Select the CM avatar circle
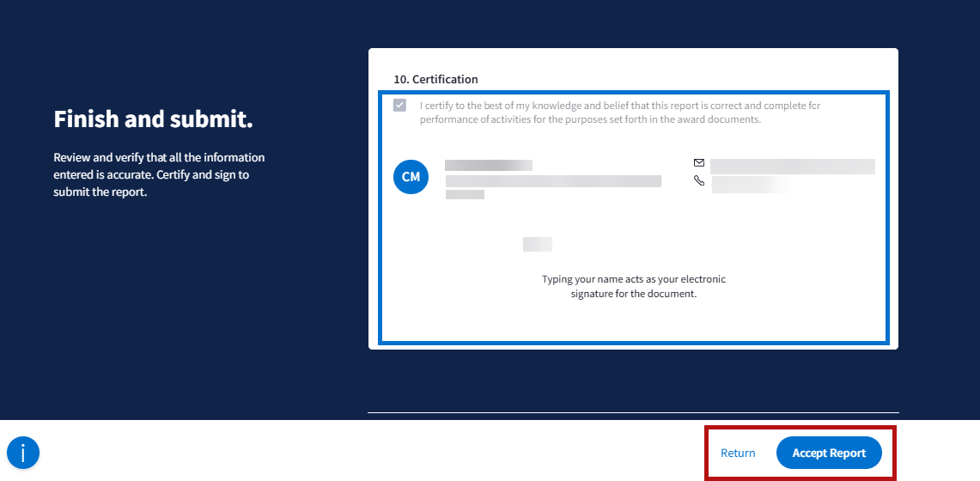Viewport: 980px width, 481px height. pyautogui.click(x=411, y=177)
